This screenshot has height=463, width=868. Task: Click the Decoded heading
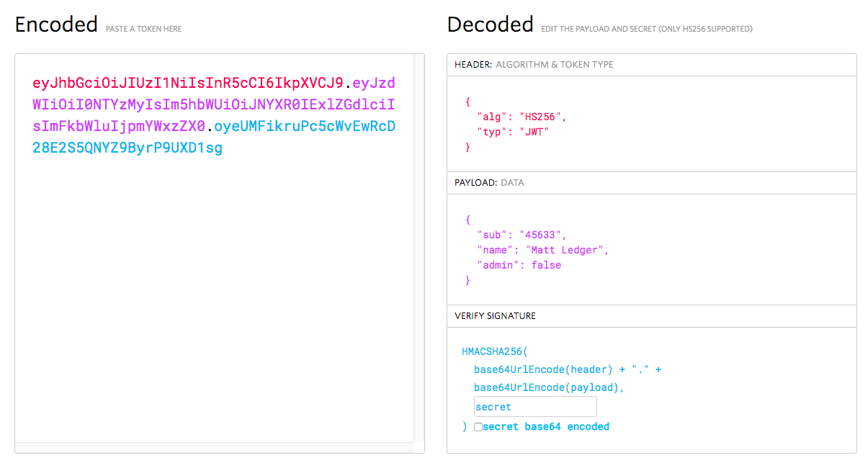click(491, 24)
